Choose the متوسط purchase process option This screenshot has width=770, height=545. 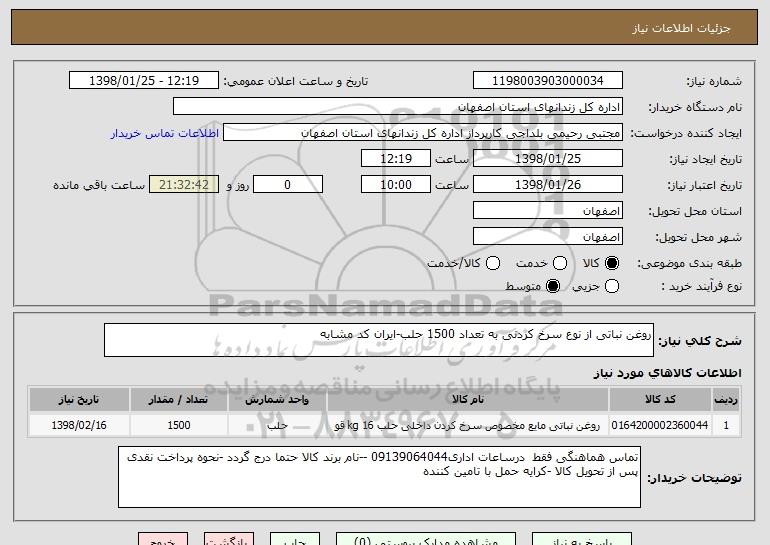(x=553, y=286)
